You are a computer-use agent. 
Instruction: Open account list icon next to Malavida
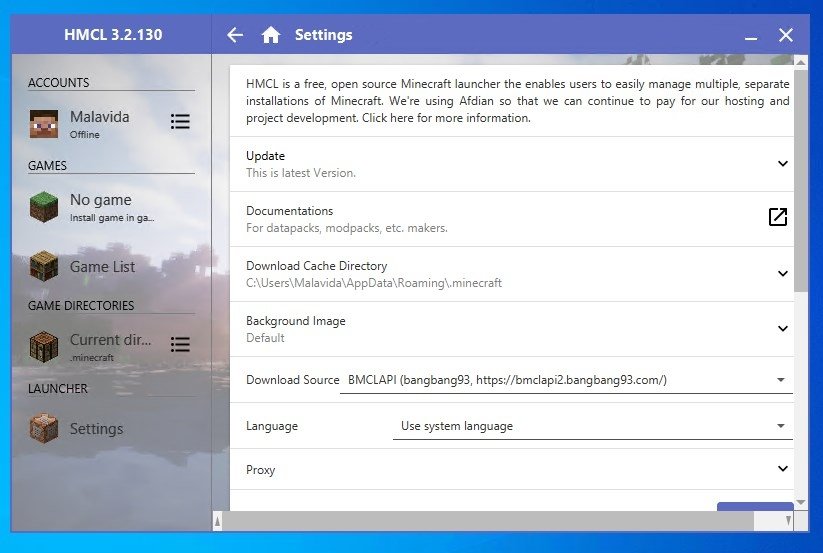[180, 122]
